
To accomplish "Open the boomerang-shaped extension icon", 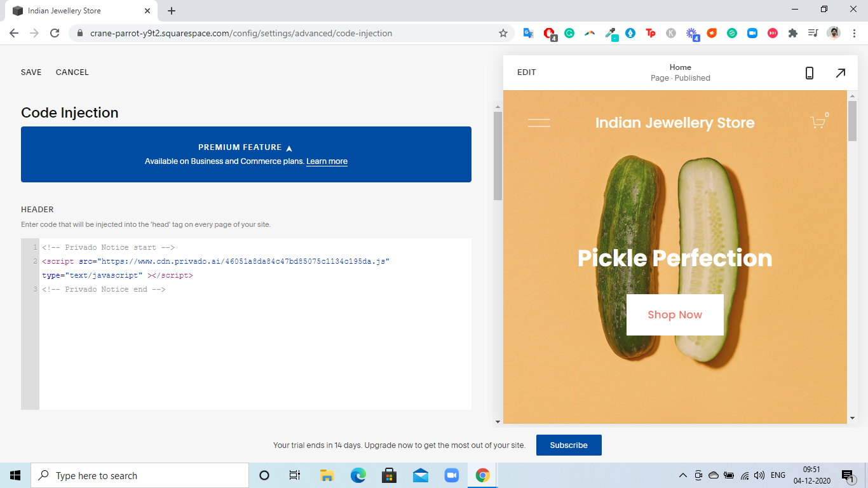I will click(590, 33).
